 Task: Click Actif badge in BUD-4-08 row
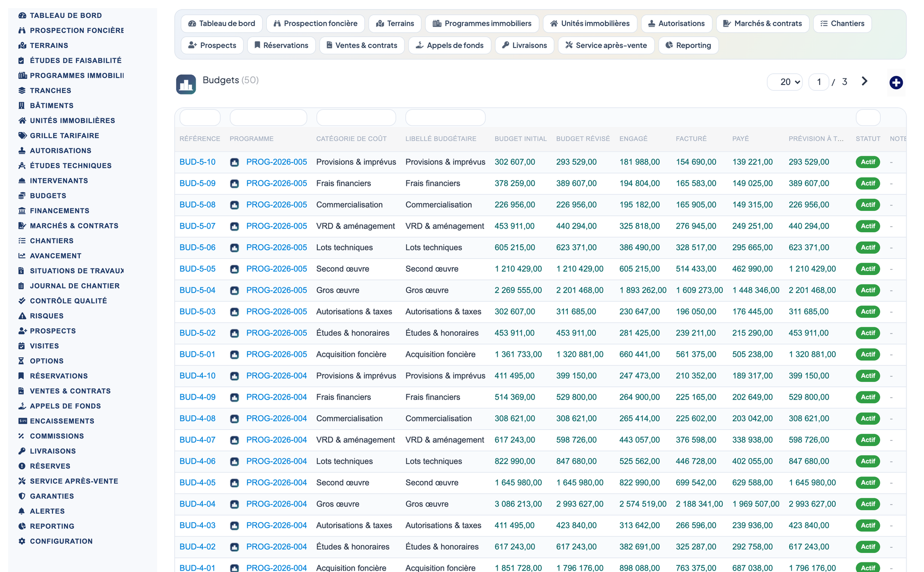[868, 419]
